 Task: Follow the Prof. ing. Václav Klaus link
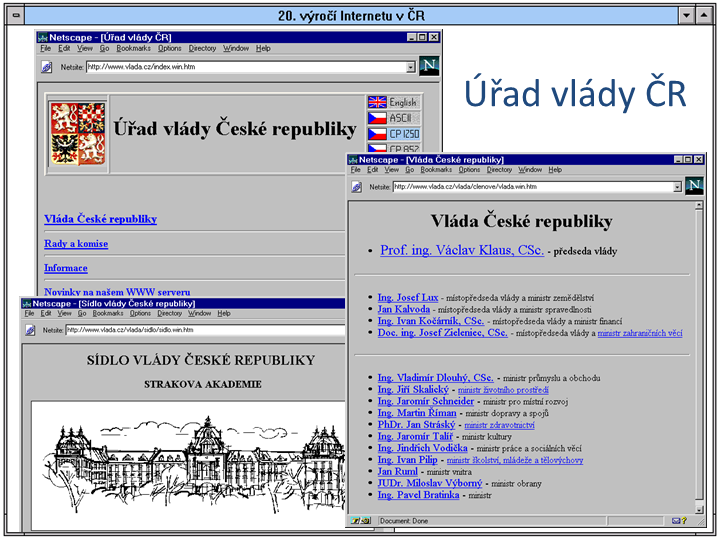462,250
